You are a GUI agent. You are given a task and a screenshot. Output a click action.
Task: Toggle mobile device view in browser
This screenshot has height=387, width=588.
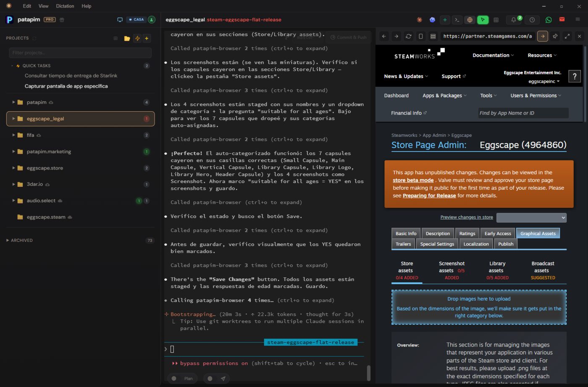click(x=420, y=37)
